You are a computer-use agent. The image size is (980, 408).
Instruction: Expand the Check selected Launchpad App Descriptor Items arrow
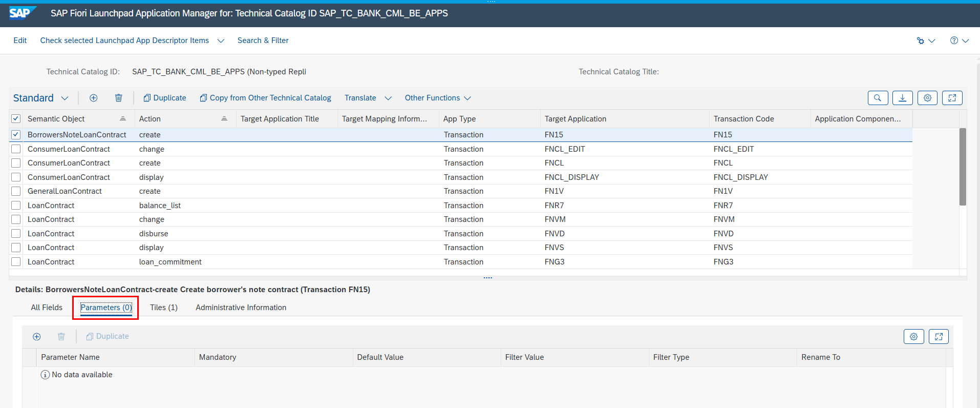tap(221, 40)
